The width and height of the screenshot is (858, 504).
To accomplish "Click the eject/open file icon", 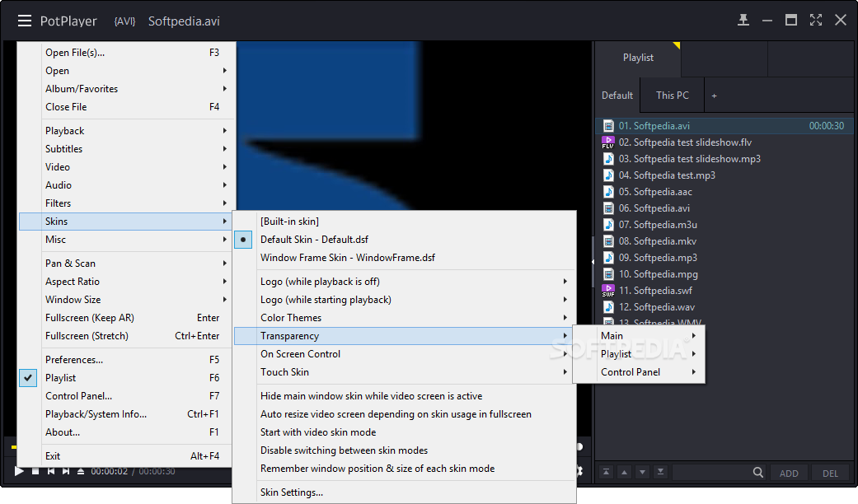I will pos(81,471).
